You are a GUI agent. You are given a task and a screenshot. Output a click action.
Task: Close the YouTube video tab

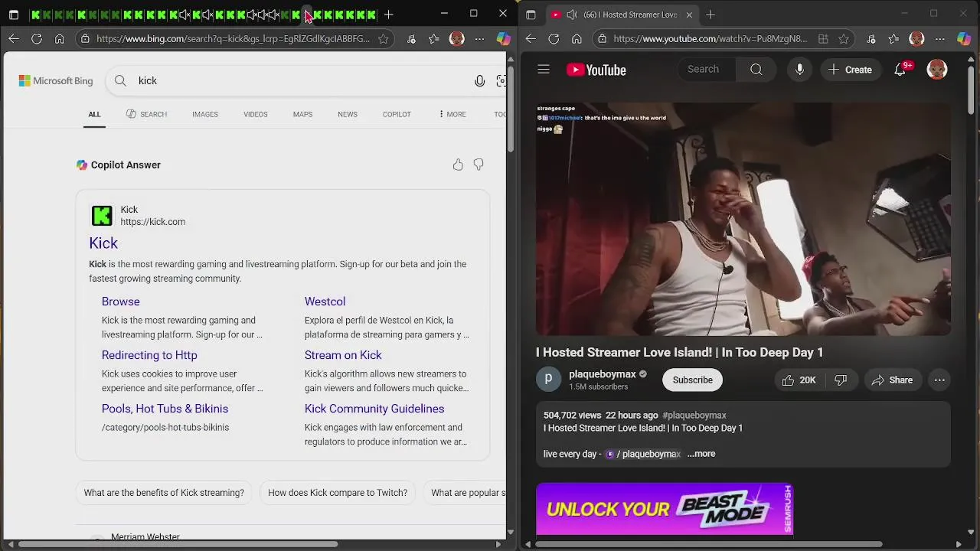click(x=689, y=15)
